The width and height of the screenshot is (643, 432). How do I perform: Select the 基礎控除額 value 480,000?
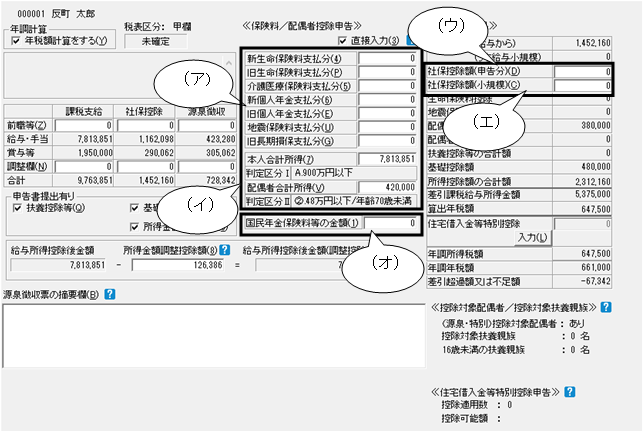pyautogui.click(x=596, y=167)
